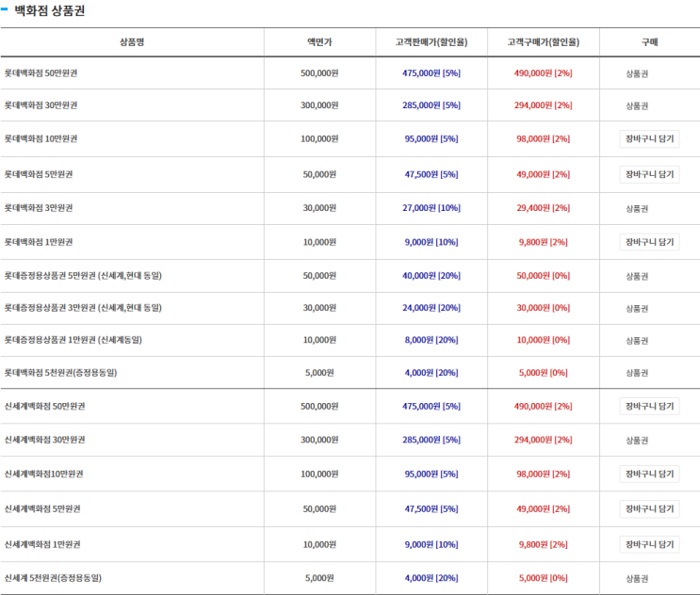700x595 pixels.
Task: Select 롯데증정용상품권 5만원권 (신세계,현대 동일)
Action: [x=83, y=276]
